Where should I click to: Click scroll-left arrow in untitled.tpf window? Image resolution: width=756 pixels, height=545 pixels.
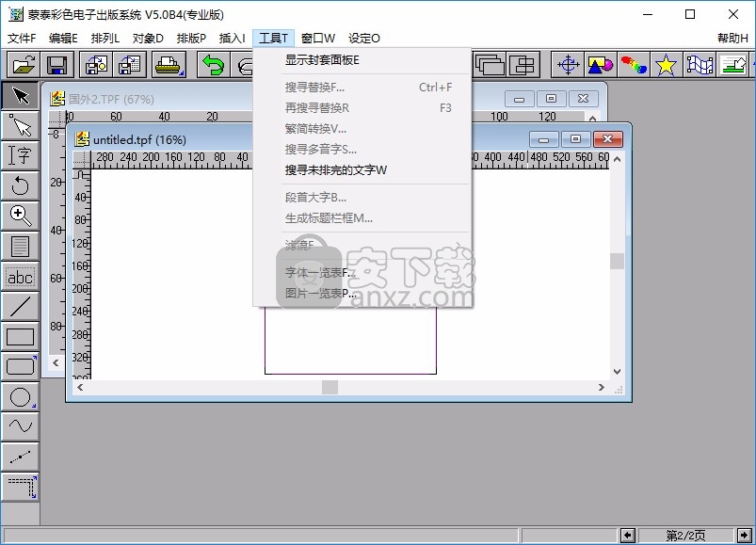click(x=80, y=387)
